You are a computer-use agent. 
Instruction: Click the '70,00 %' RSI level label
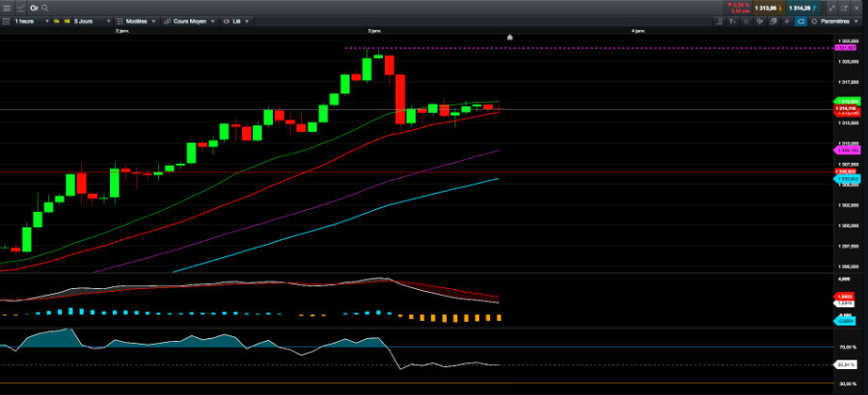coord(848,347)
